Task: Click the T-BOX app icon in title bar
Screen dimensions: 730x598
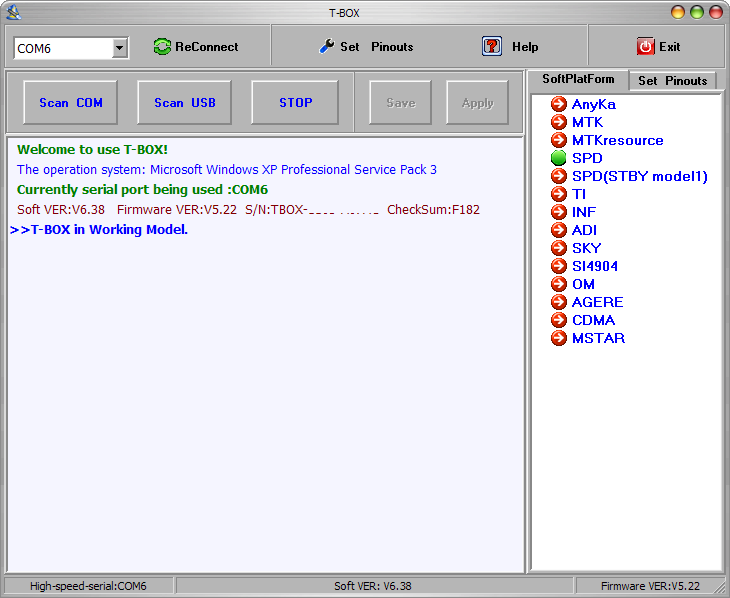Action: pyautogui.click(x=14, y=12)
